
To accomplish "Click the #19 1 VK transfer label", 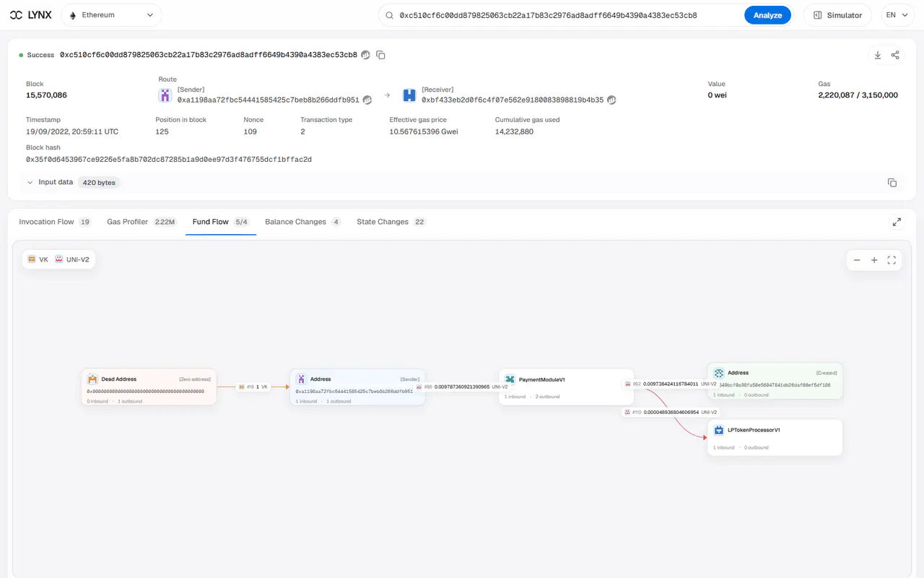I will [253, 387].
